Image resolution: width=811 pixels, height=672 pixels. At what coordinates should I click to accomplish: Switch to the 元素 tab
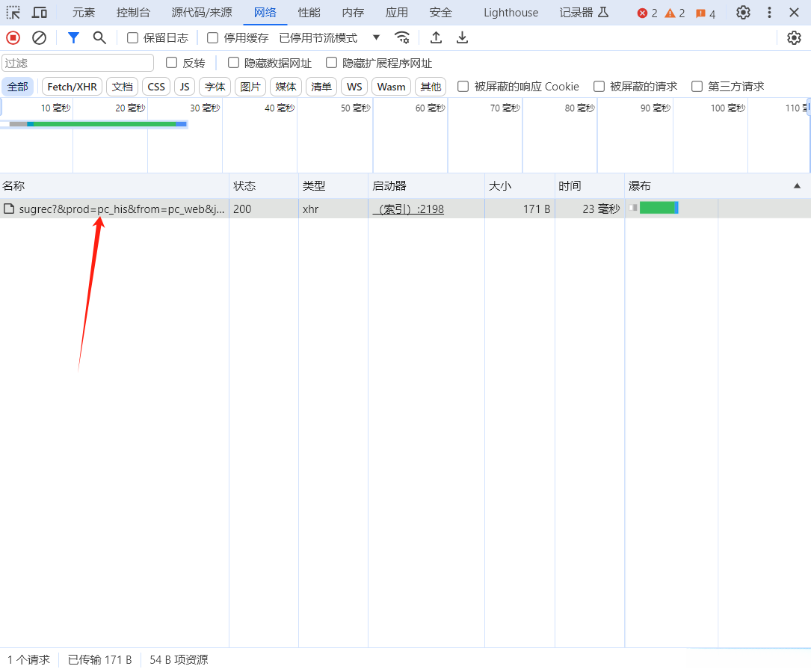pos(84,13)
